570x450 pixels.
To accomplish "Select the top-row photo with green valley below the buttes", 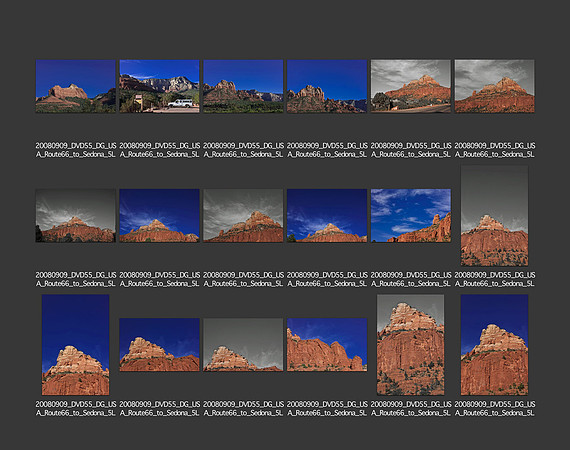I will pyautogui.click(x=243, y=86).
